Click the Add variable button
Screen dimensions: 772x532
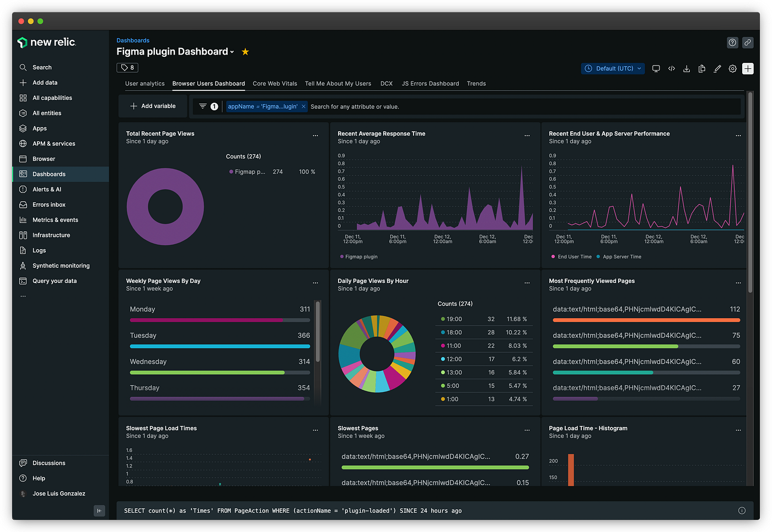(x=153, y=106)
